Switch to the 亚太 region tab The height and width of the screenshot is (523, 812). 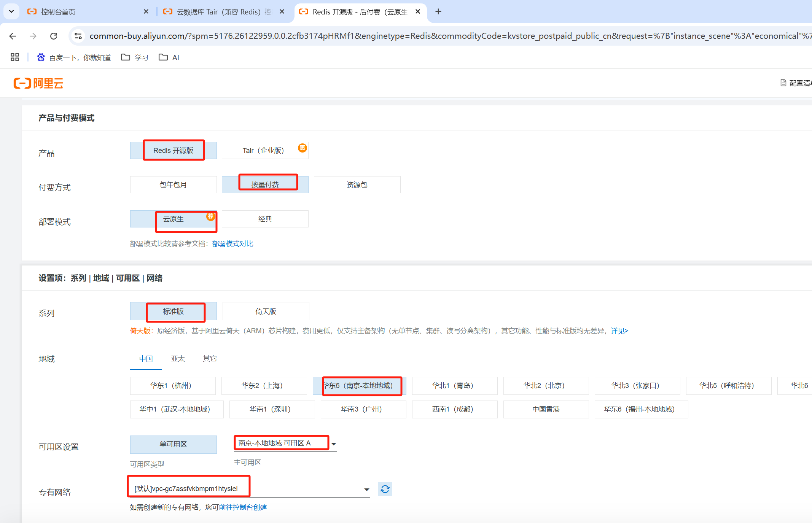coord(178,358)
